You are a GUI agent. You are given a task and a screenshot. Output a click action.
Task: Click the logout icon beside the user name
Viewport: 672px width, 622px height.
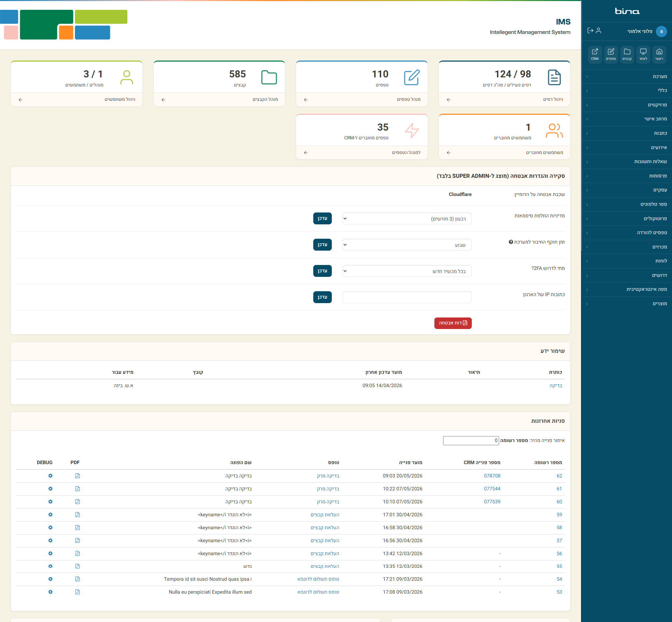[590, 31]
